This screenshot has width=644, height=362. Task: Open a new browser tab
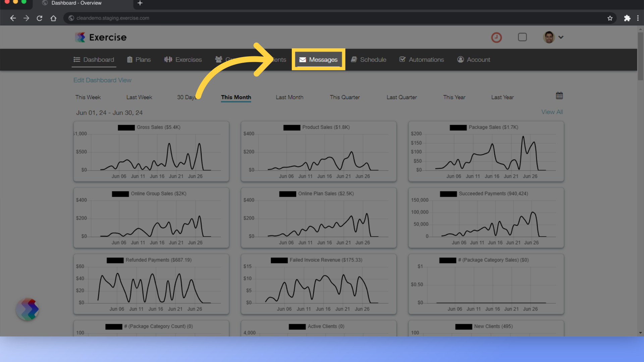point(140,3)
